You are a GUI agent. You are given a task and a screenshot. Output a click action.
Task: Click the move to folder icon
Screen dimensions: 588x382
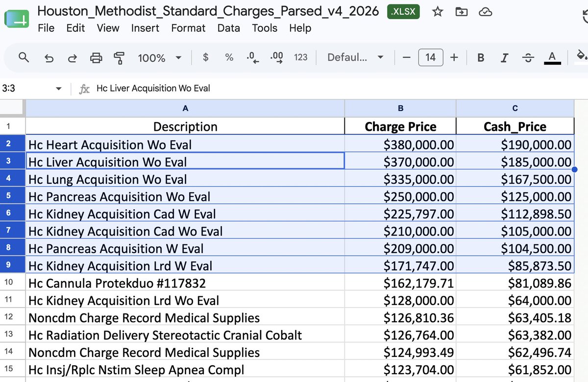point(461,12)
